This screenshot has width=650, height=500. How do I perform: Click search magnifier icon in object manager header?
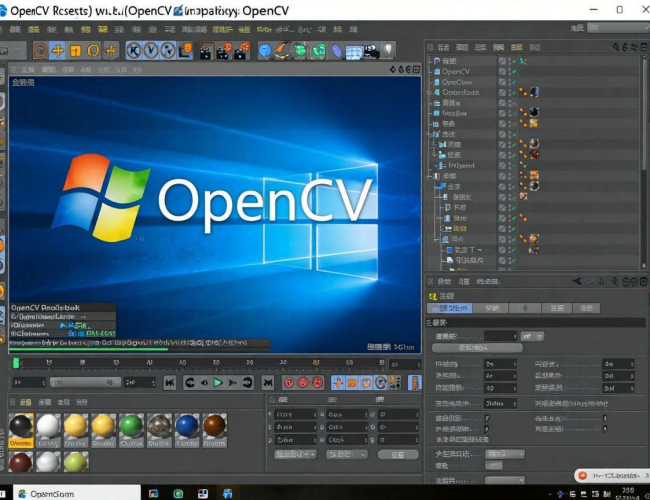pyautogui.click(x=616, y=47)
